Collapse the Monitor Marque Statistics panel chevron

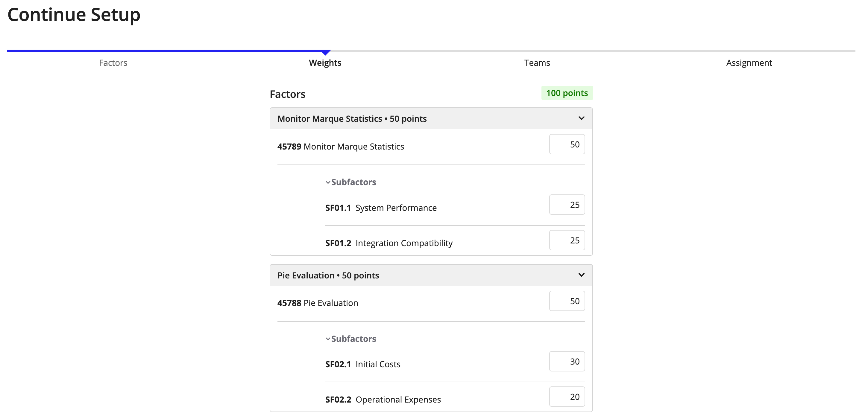click(x=581, y=118)
